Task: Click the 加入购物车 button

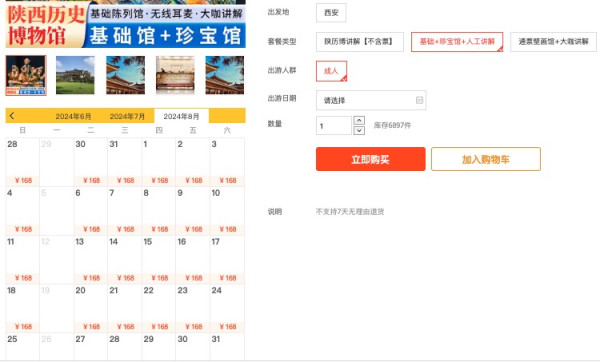Action: pos(486,159)
